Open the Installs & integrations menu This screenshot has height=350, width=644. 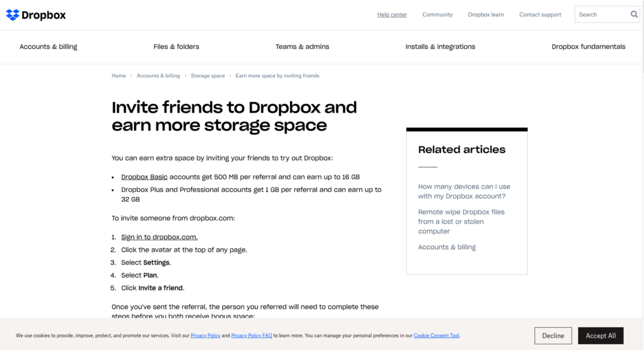(x=440, y=47)
